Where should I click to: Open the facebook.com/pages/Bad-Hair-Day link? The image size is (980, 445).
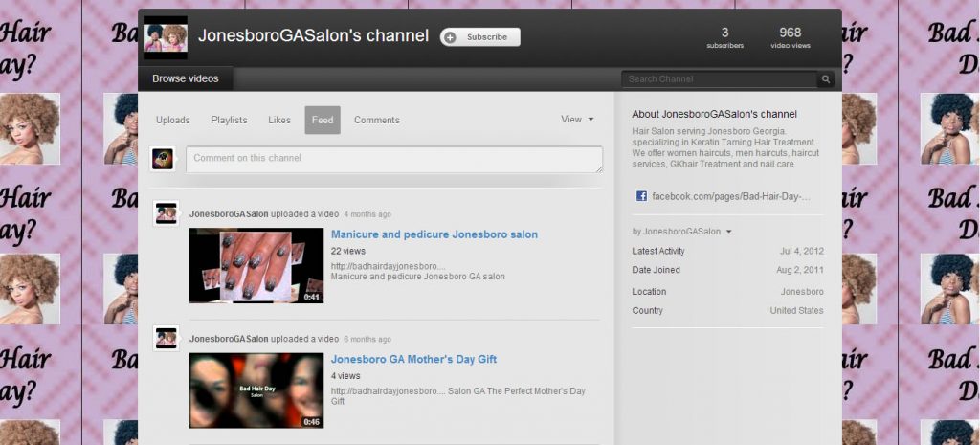pyautogui.click(x=730, y=196)
